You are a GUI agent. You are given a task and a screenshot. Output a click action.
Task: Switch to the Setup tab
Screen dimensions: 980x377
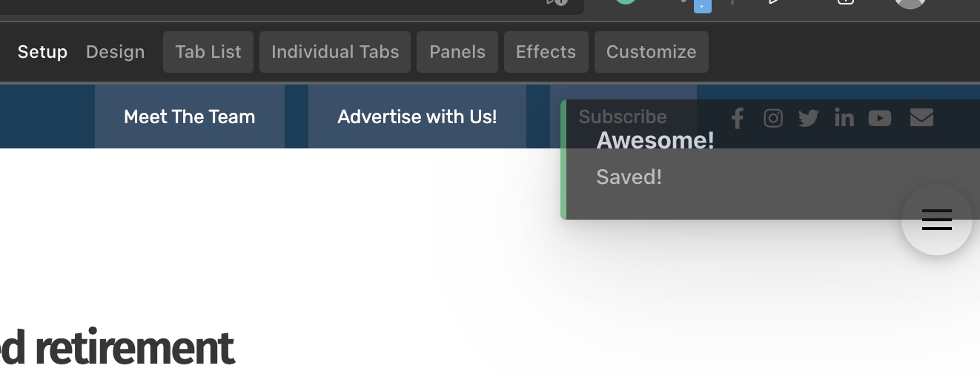coord(42,52)
